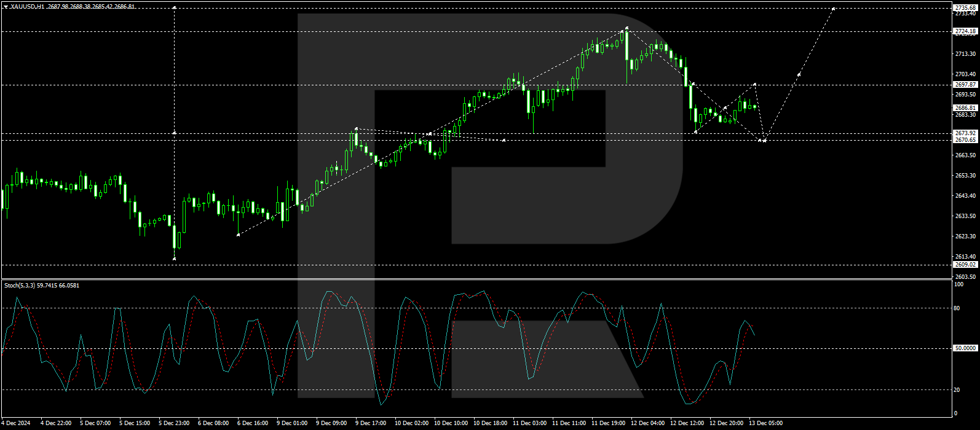980x430 pixels.
Task: Click the 50.0000 stochastic level label
Action: click(x=965, y=348)
